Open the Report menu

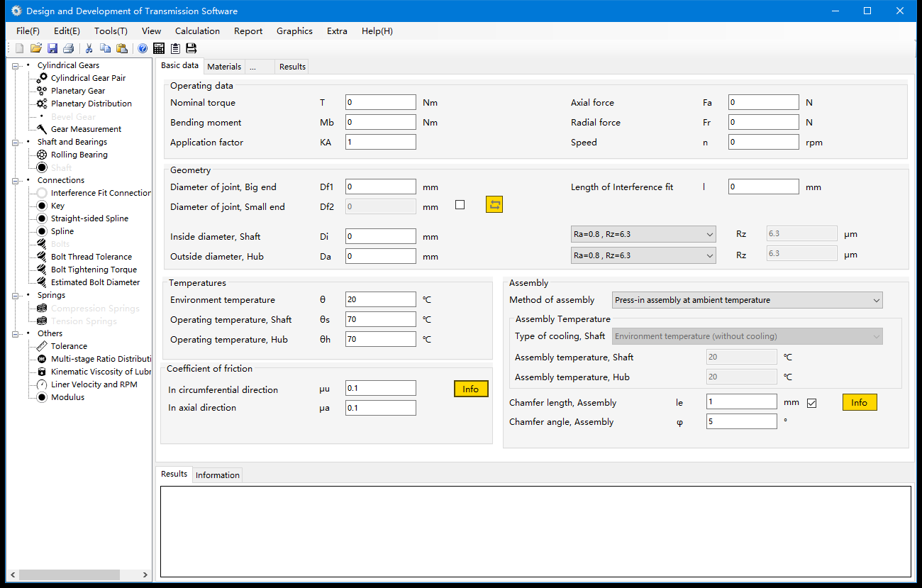pyautogui.click(x=248, y=31)
